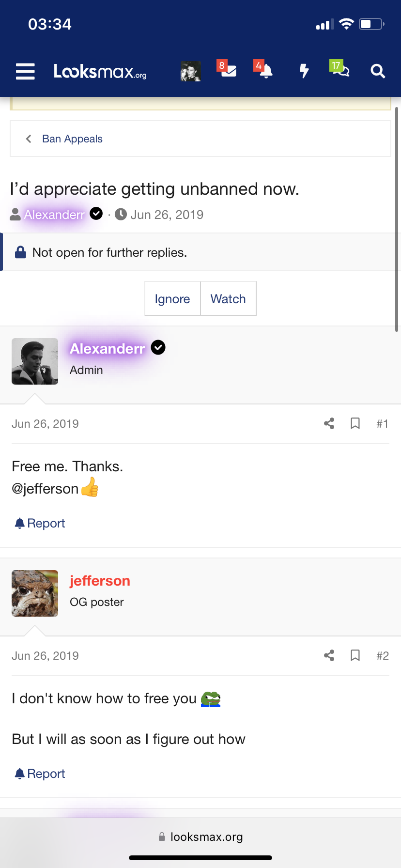Open the chat bubbles icon showing 17
Screen dimensions: 401x868
340,71
